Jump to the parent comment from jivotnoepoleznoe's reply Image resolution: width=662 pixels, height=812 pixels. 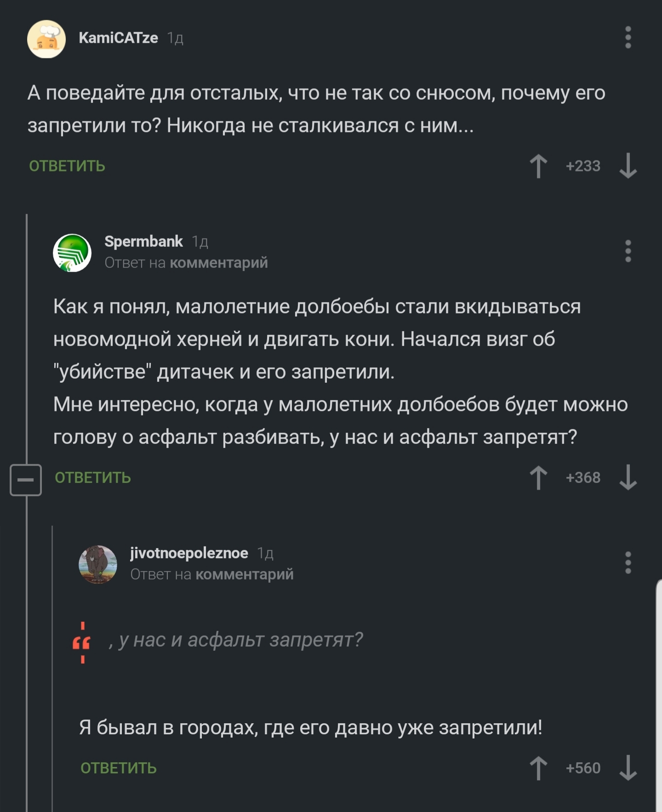click(x=244, y=574)
